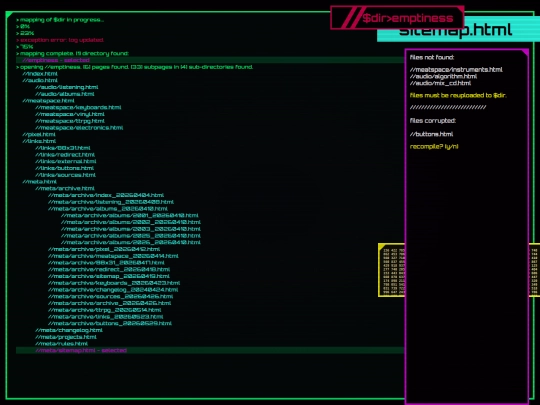
Task: Open archived links_ page link
Action: tap(106, 316)
